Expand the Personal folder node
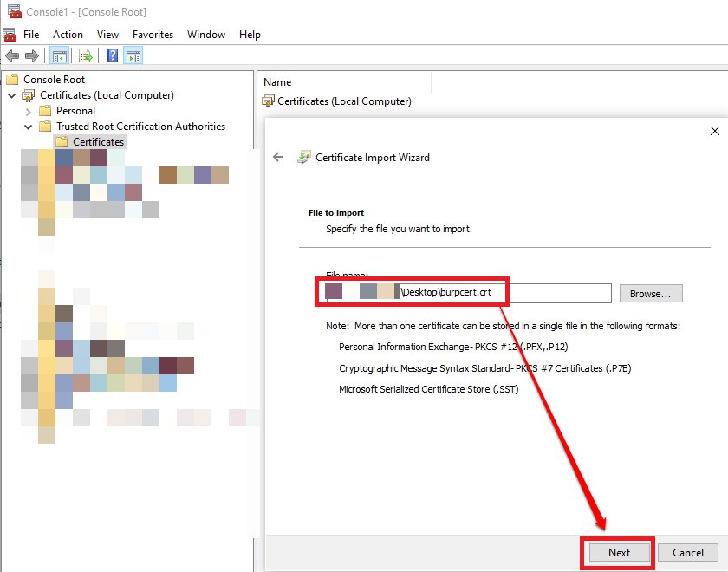 (x=29, y=111)
